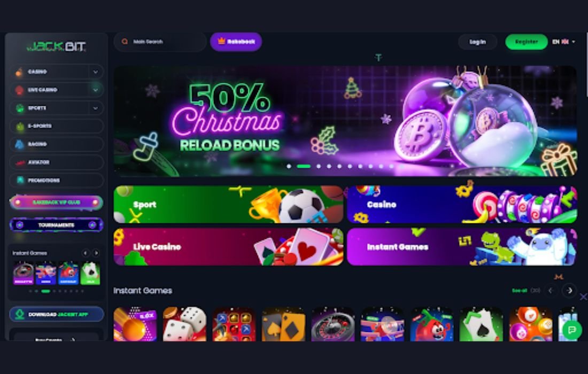The width and height of the screenshot is (588, 374).
Task: Click the JackBit logo
Action: click(x=56, y=47)
